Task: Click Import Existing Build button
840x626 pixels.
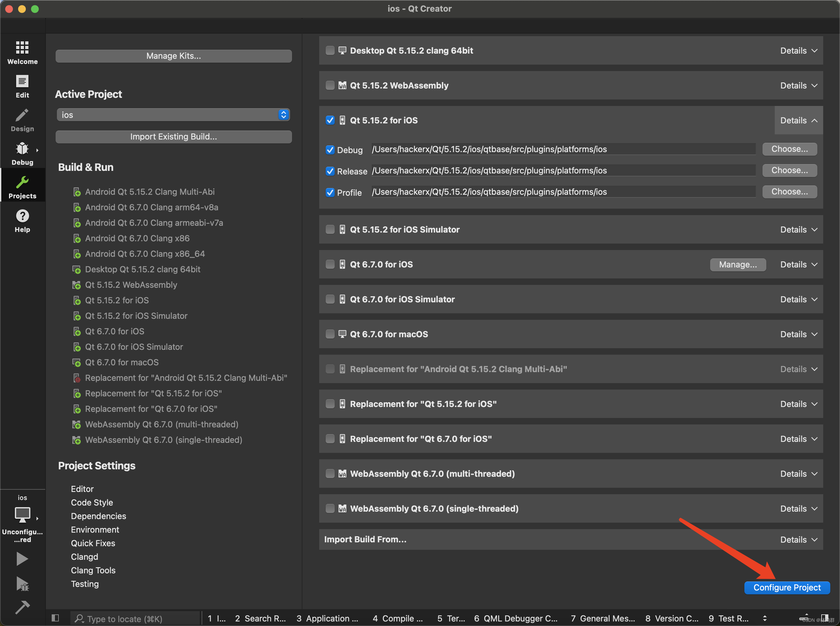Action: coord(173,137)
